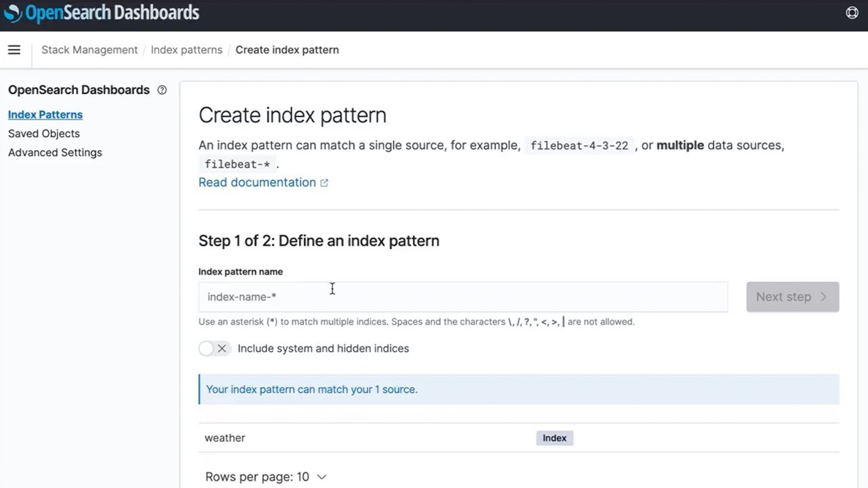The width and height of the screenshot is (868, 488).
Task: Open Advanced Settings in sidebar
Action: click(x=55, y=152)
